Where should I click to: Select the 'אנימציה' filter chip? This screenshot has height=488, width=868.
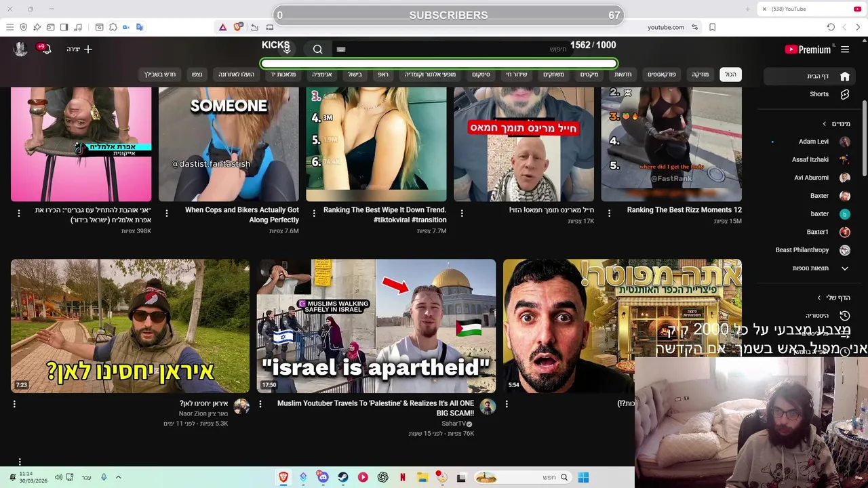[x=321, y=75]
